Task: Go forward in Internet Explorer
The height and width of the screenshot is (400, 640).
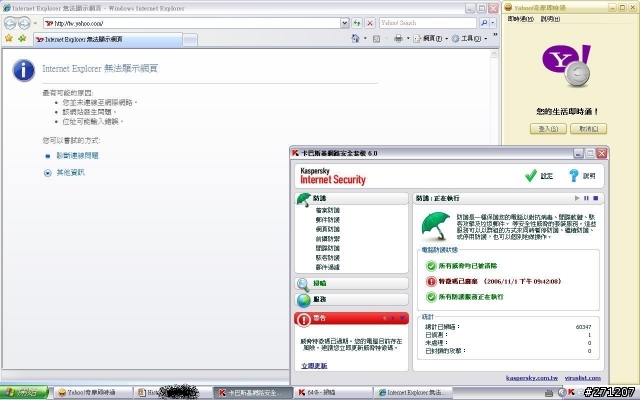Action: [24, 23]
